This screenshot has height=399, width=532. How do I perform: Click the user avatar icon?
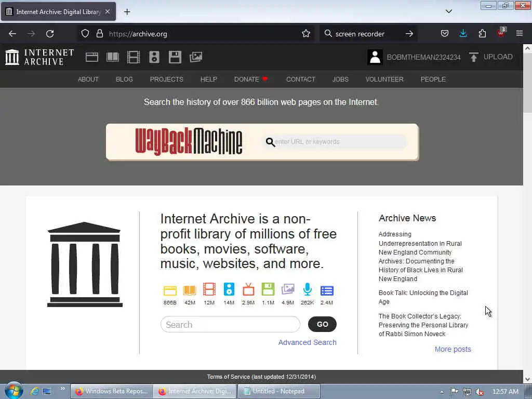[375, 57]
